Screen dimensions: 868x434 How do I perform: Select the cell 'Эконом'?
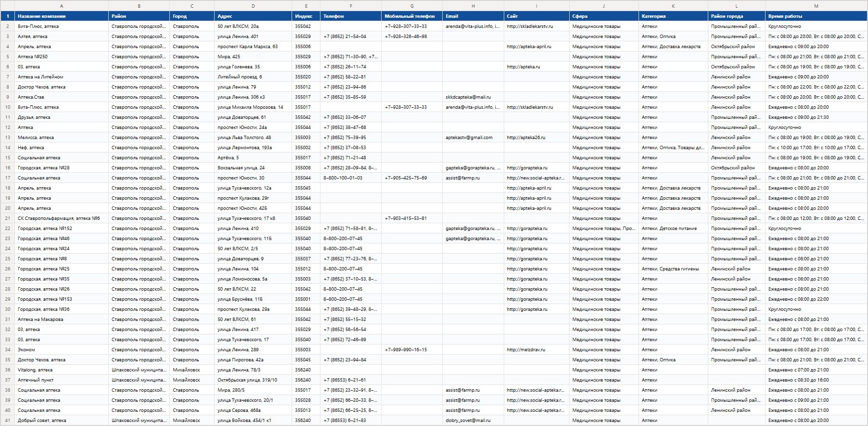(x=62, y=350)
